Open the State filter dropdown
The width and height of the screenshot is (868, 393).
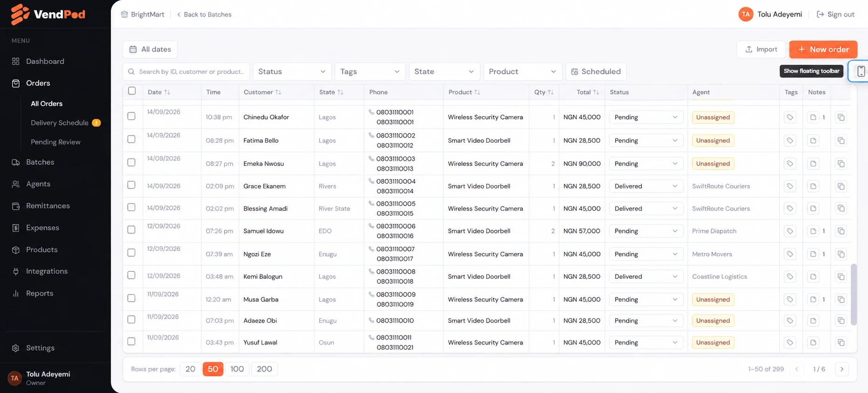click(x=444, y=71)
